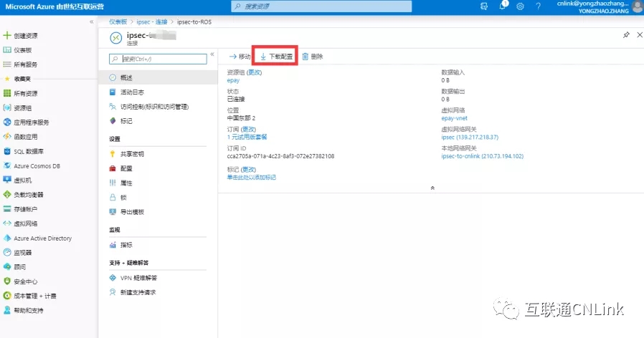Click 更改 link next to 资源组
The width and height of the screenshot is (644, 338).
(x=255, y=72)
